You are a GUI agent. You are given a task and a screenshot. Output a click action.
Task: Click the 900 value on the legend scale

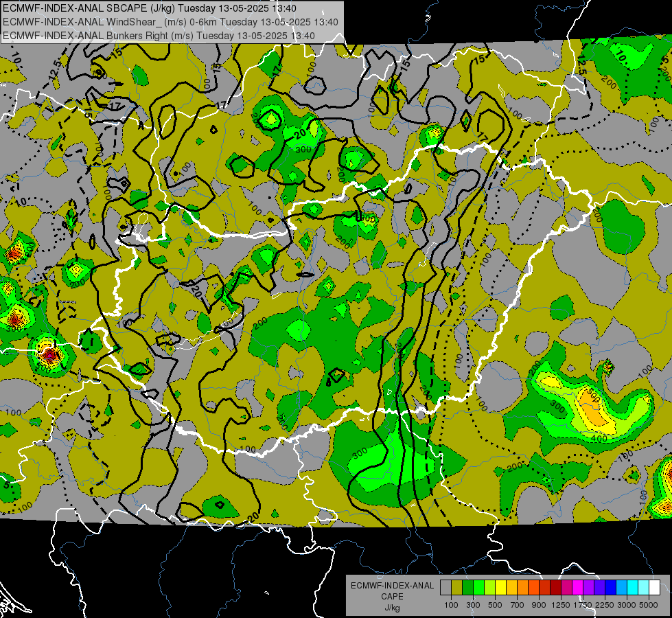(539, 605)
